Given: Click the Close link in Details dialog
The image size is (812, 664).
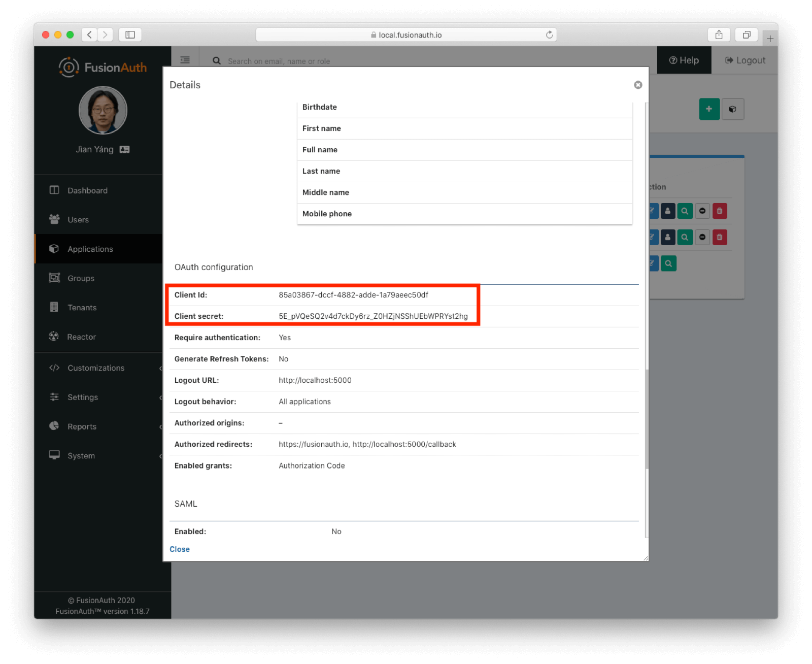Looking at the screenshot, I should click(180, 549).
